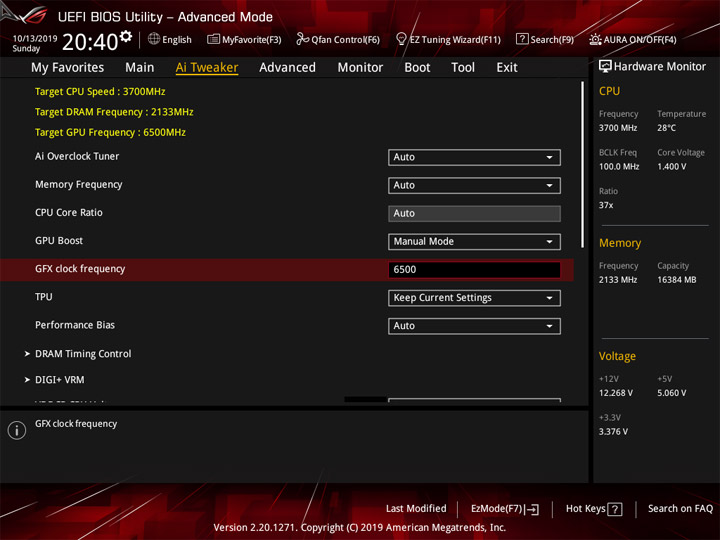The width and height of the screenshot is (720, 540).
Task: Select the Ai Tweaker tab
Action: click(207, 68)
